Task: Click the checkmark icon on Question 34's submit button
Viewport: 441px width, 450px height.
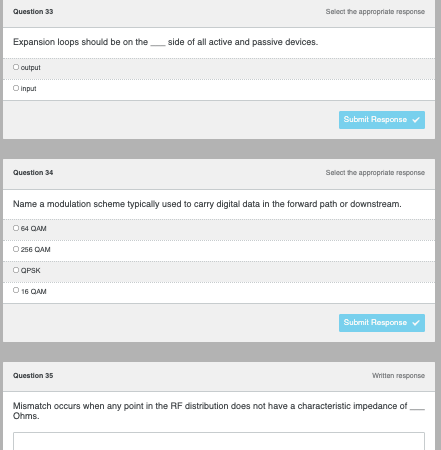Action: click(416, 323)
